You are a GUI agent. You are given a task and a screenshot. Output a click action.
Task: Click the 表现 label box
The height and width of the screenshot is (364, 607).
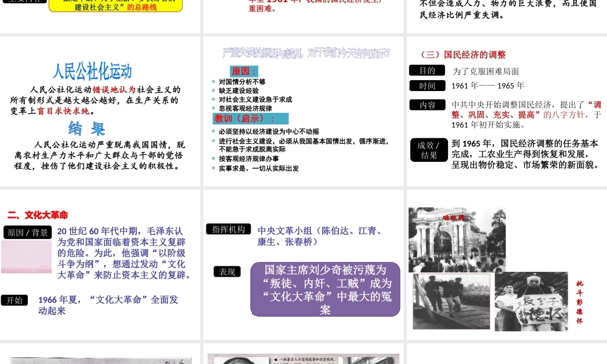pyautogui.click(x=227, y=272)
